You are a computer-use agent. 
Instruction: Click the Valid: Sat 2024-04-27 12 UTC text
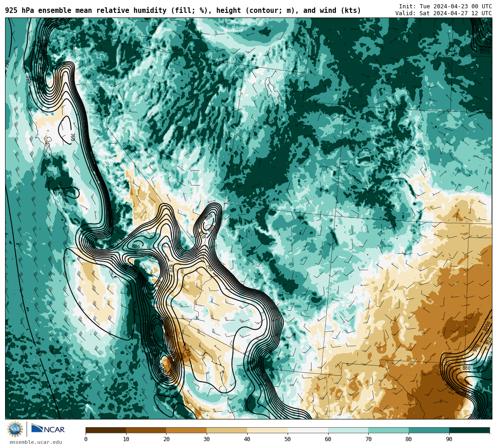click(x=444, y=13)
